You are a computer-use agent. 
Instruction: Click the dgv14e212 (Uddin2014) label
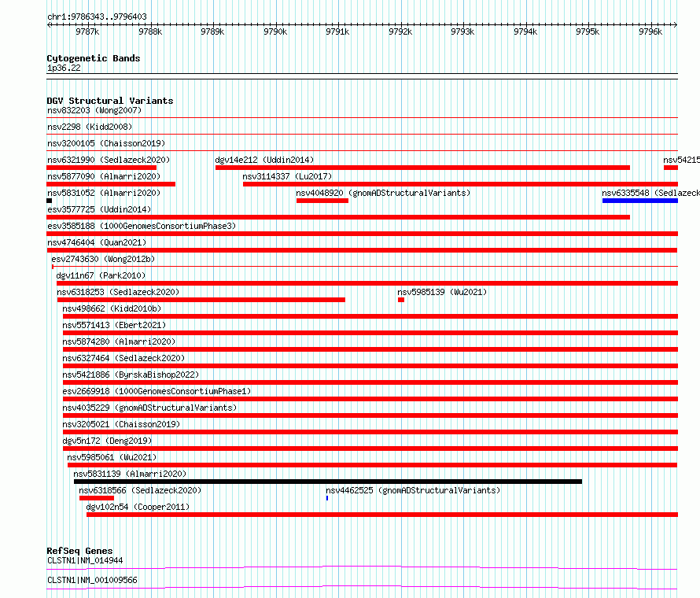pos(264,160)
